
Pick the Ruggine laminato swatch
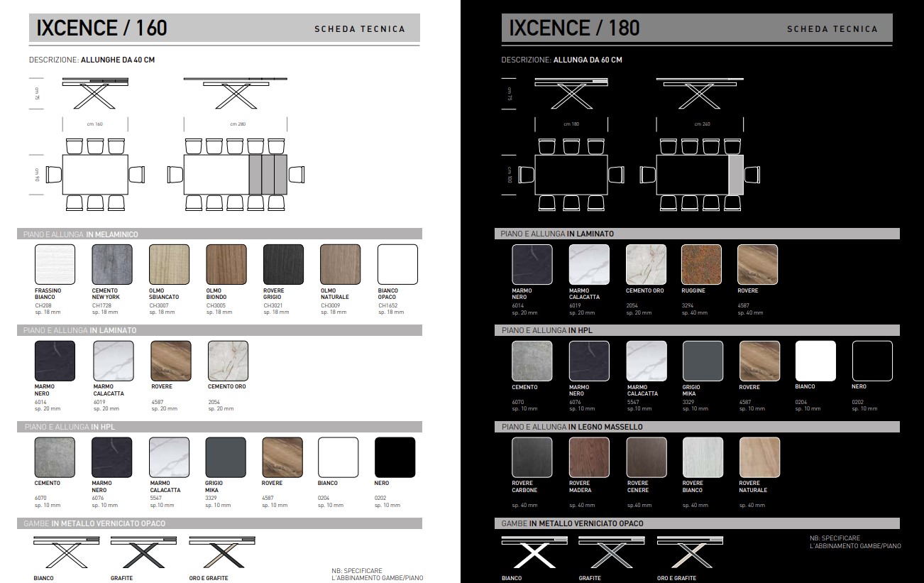(701, 265)
